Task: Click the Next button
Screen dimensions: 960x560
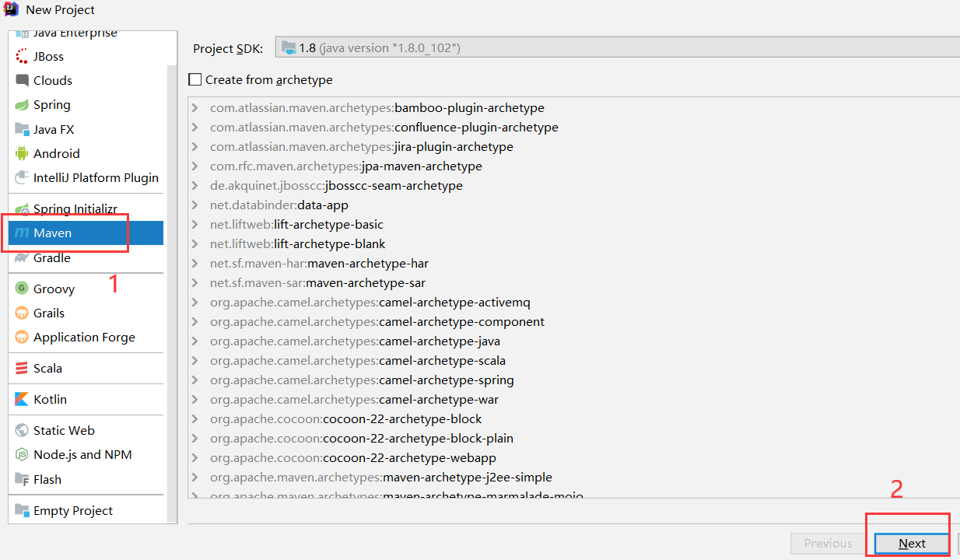Action: pyautogui.click(x=912, y=544)
